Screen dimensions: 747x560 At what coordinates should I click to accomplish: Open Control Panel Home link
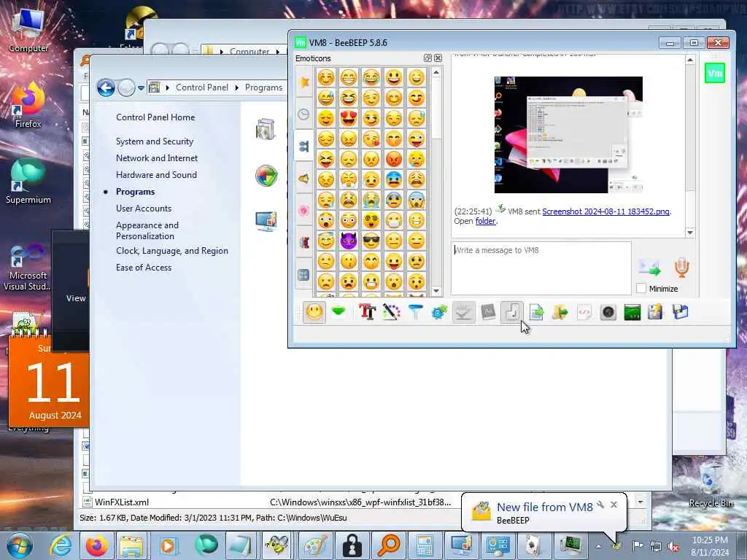point(155,117)
